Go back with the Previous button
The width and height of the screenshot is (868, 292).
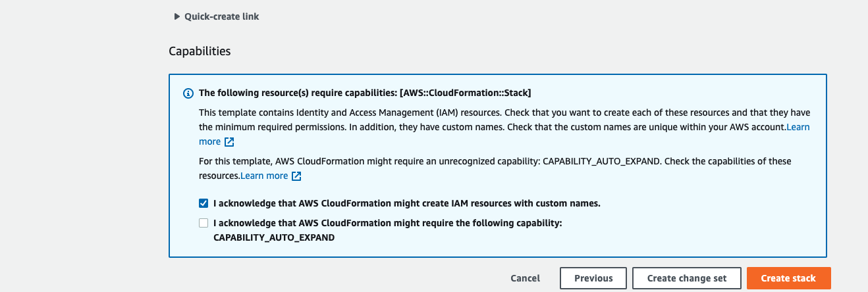point(593,278)
